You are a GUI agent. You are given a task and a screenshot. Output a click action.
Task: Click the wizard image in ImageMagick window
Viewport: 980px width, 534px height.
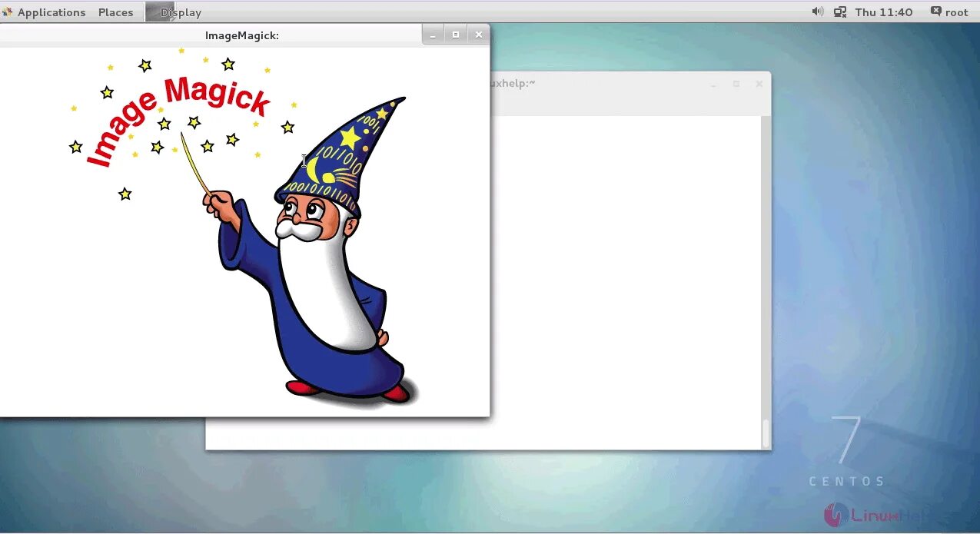244,231
